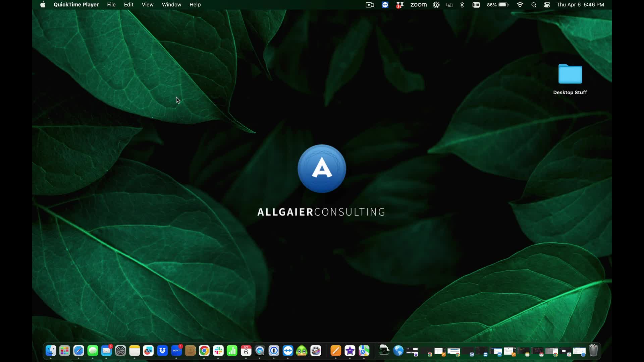The image size is (644, 362).
Task: Click QuickTime Player in the Dock
Action: [x=260, y=351]
